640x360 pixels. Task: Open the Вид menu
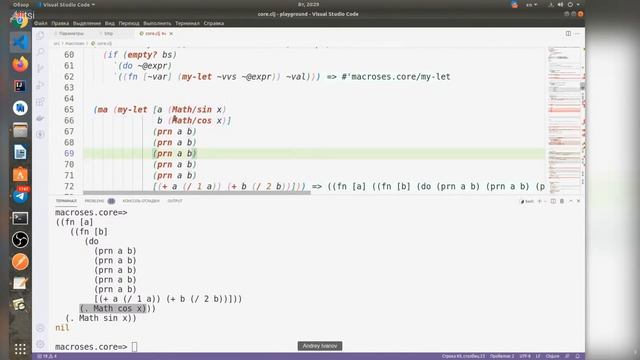[109, 23]
